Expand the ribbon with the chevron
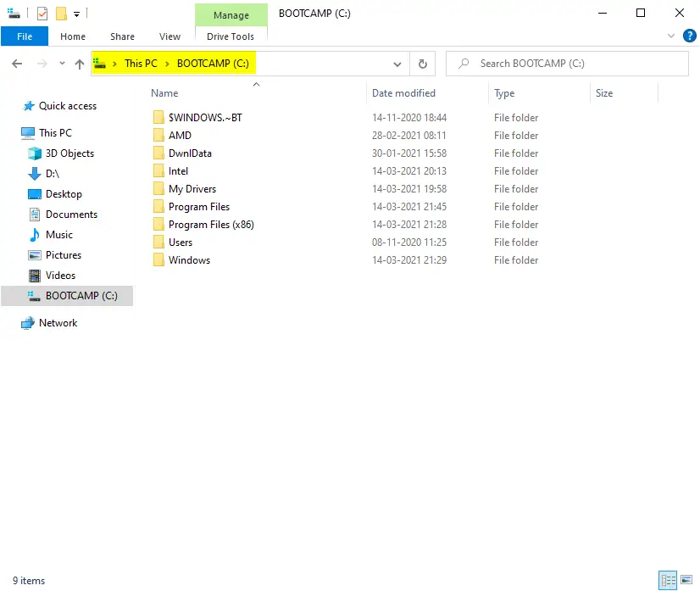Viewport: 700px width, 591px height. (x=670, y=36)
